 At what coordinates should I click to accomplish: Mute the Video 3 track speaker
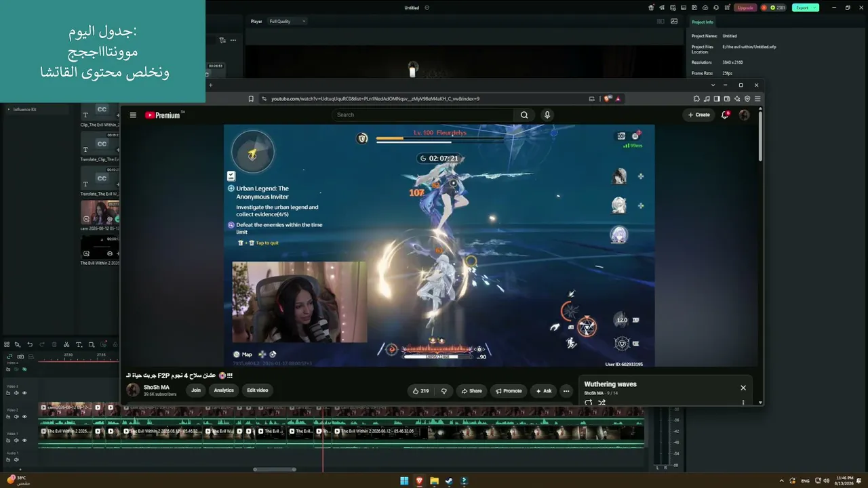point(16,393)
